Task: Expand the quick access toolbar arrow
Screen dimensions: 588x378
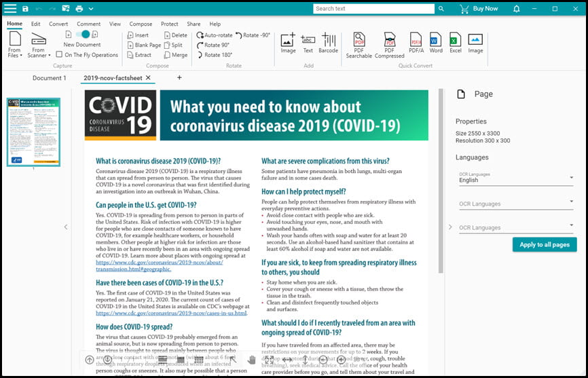Action: coord(91,9)
